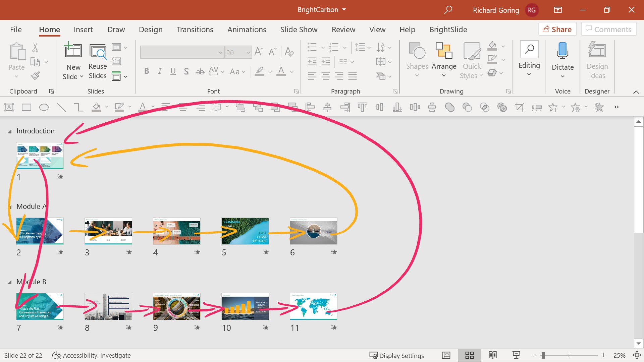Screen dimensions: 644x362
Task: Toggle Bold formatting
Action: point(147,71)
